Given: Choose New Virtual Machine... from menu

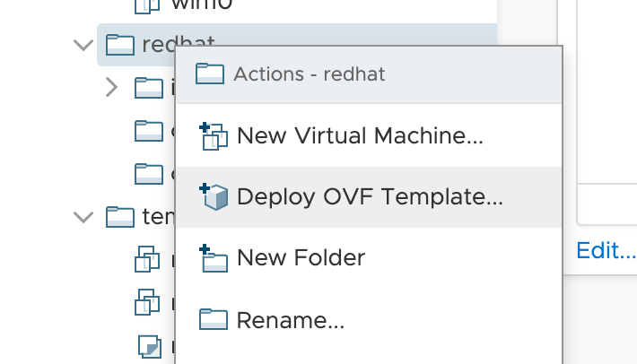Looking at the screenshot, I should 360,136.
